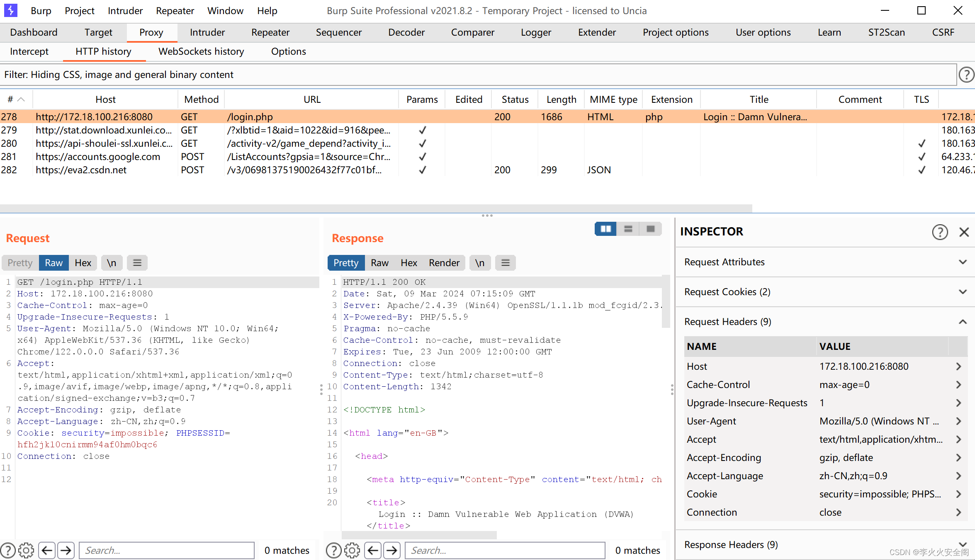
Task: Click Response search help icon
Action: pos(334,550)
